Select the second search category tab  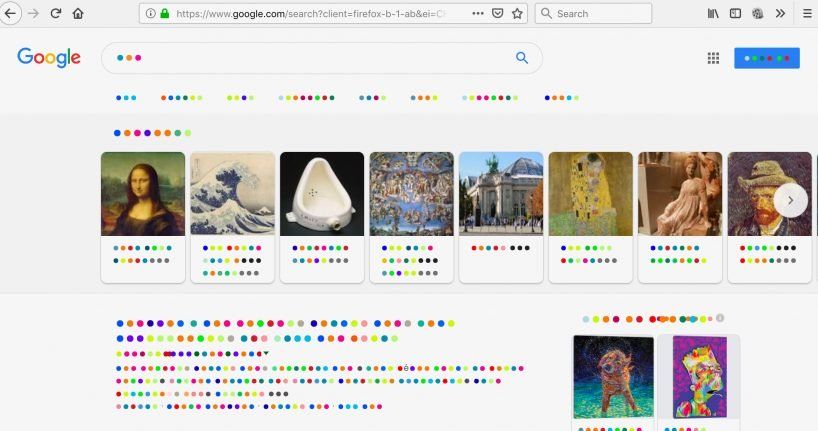(x=182, y=98)
